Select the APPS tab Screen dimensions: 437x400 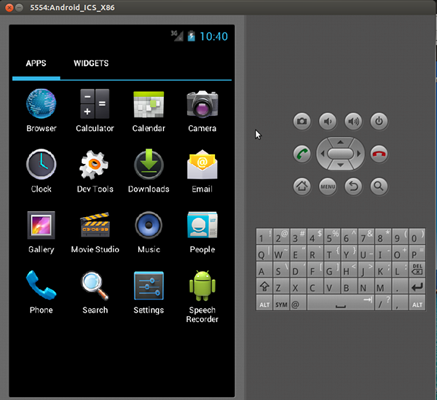point(36,63)
